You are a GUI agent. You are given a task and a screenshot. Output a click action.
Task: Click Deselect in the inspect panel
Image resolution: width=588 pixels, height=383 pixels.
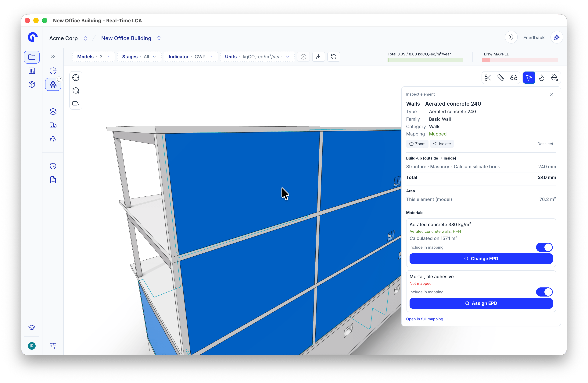pyautogui.click(x=545, y=144)
